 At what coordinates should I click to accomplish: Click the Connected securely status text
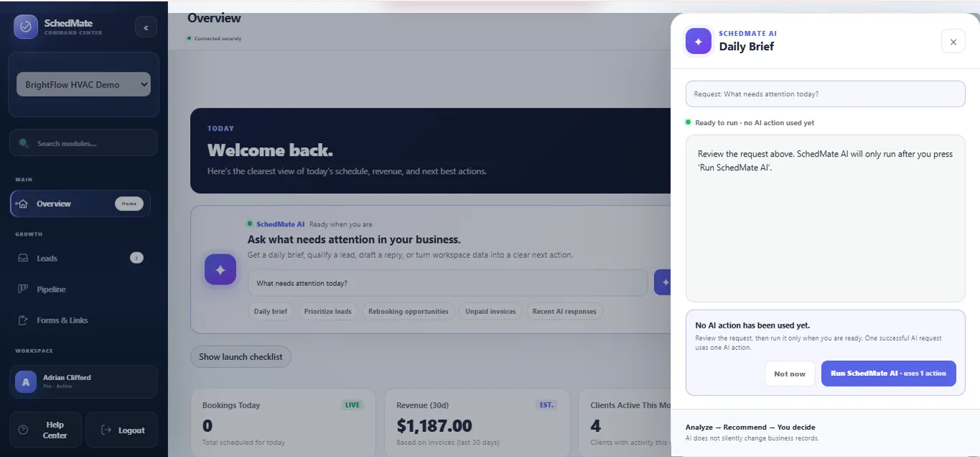click(218, 39)
